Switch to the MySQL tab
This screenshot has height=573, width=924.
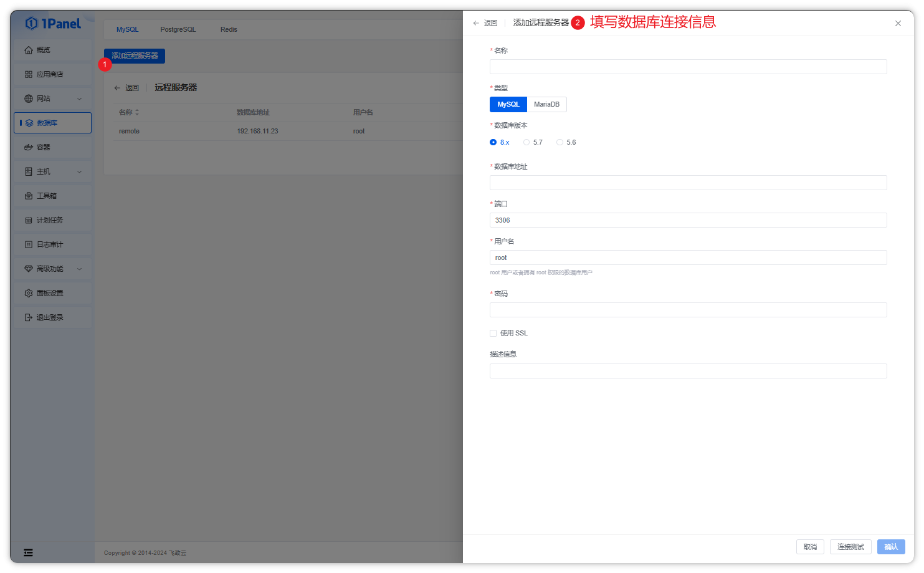pos(128,29)
